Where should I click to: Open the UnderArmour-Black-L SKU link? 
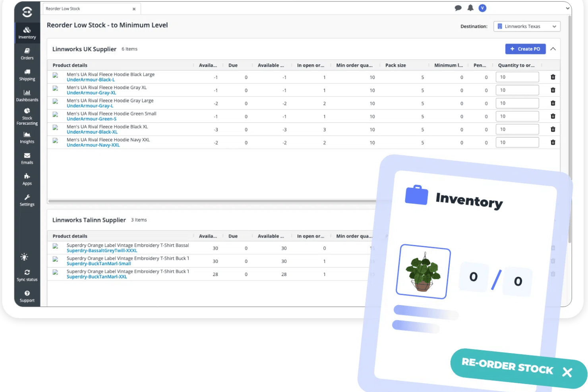point(91,80)
